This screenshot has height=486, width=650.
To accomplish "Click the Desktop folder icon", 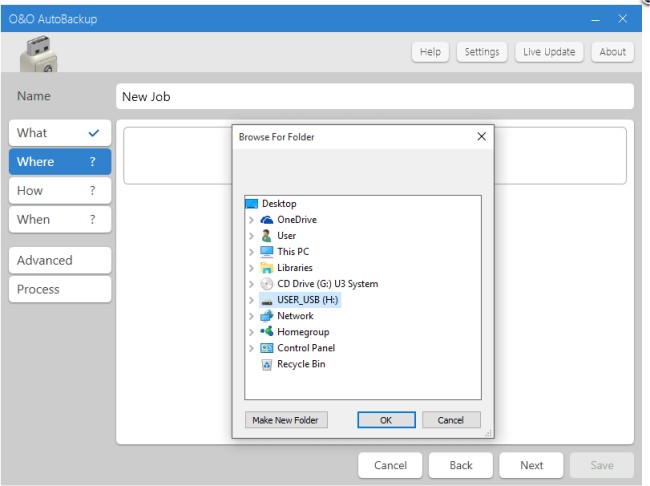I will (252, 204).
